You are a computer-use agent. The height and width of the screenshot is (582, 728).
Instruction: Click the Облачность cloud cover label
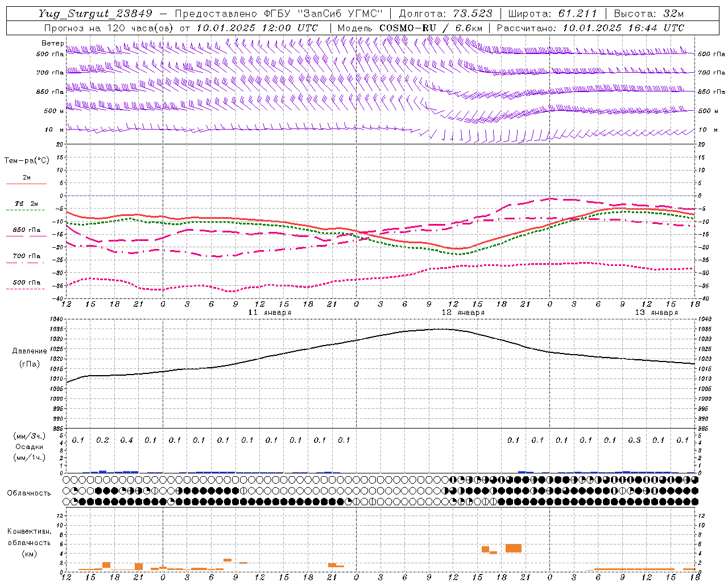click(29, 493)
